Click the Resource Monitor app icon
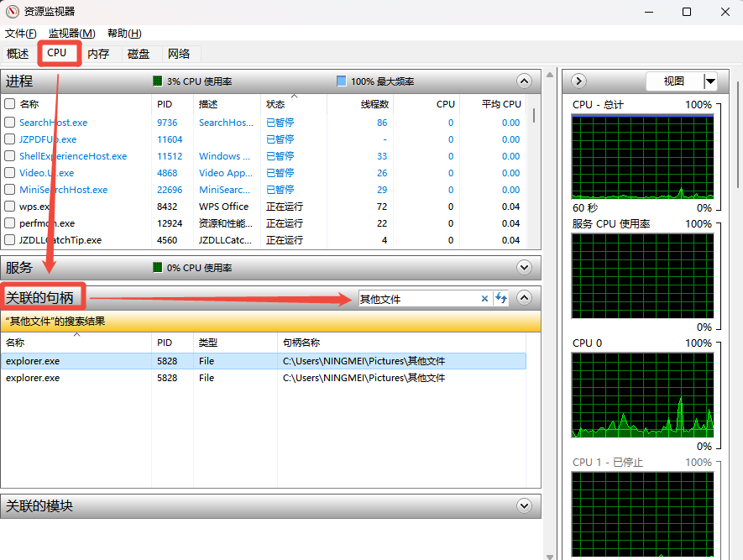This screenshot has width=743, height=560. tap(12, 12)
